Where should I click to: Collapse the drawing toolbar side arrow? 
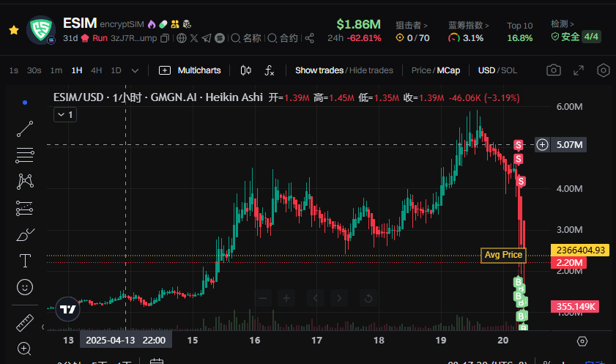[42, 327]
